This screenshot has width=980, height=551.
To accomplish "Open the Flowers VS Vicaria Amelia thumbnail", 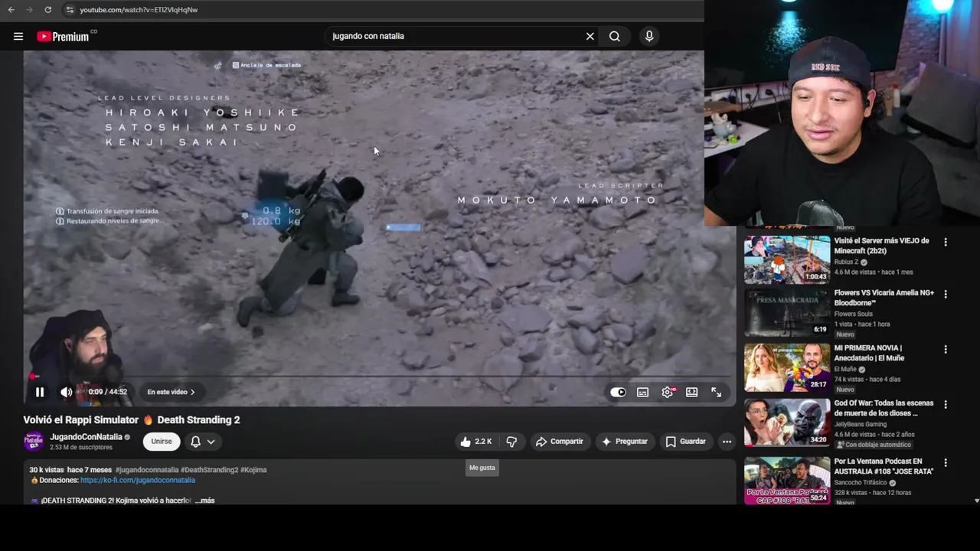I will point(787,313).
